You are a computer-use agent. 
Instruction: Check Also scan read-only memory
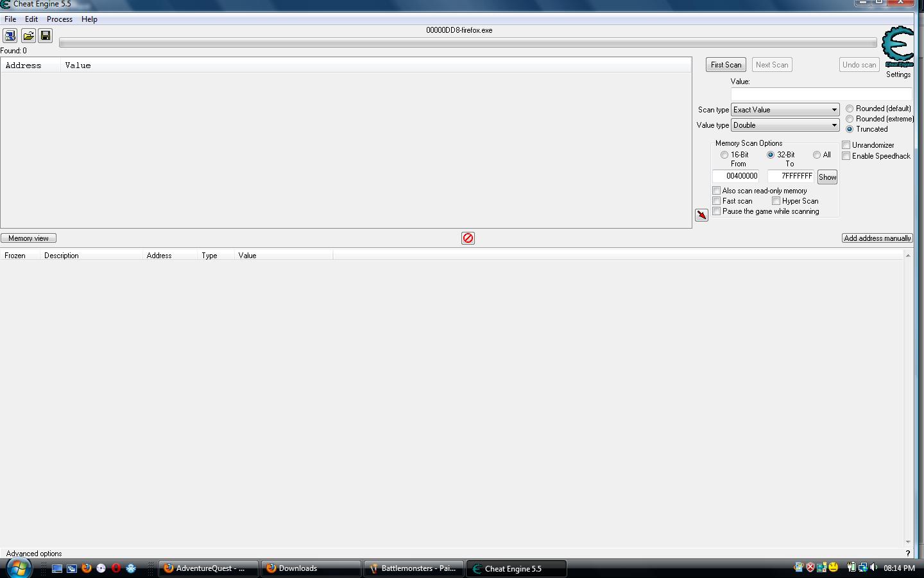717,191
